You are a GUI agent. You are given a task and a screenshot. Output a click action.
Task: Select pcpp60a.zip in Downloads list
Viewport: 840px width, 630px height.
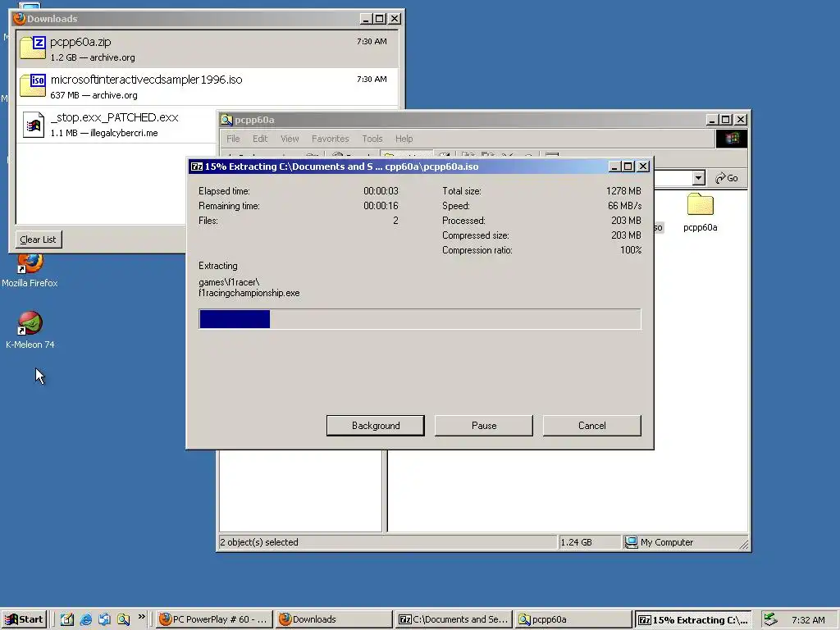click(208, 48)
